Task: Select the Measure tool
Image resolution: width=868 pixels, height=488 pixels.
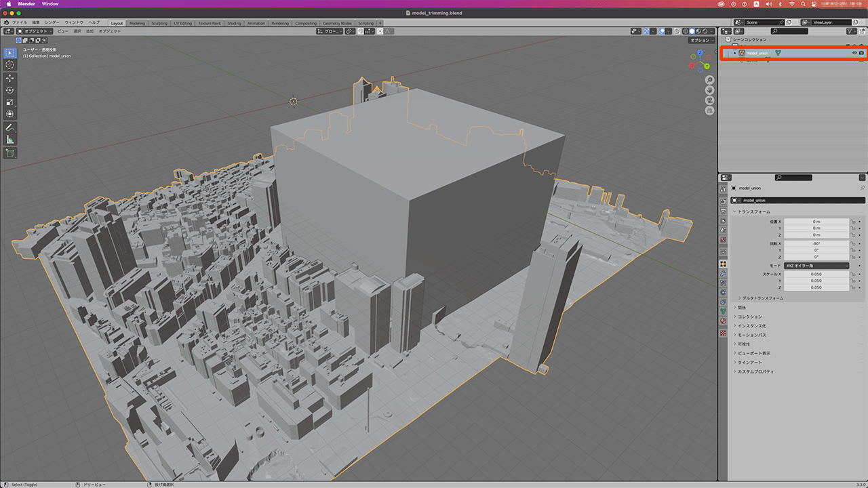Action: coord(10,140)
